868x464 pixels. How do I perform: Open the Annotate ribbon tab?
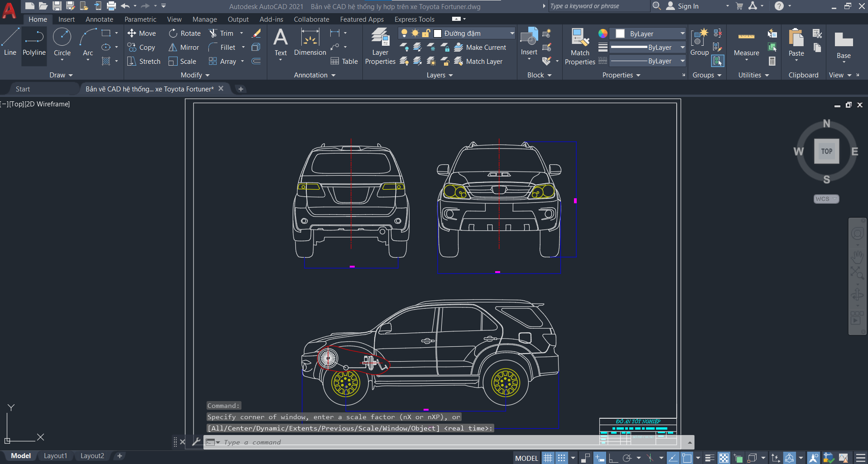[x=100, y=19]
